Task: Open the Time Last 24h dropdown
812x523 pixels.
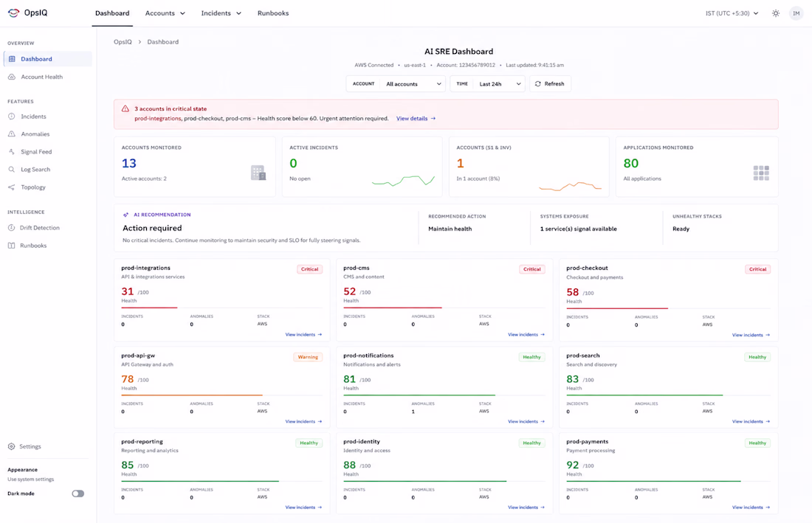Action: point(487,84)
